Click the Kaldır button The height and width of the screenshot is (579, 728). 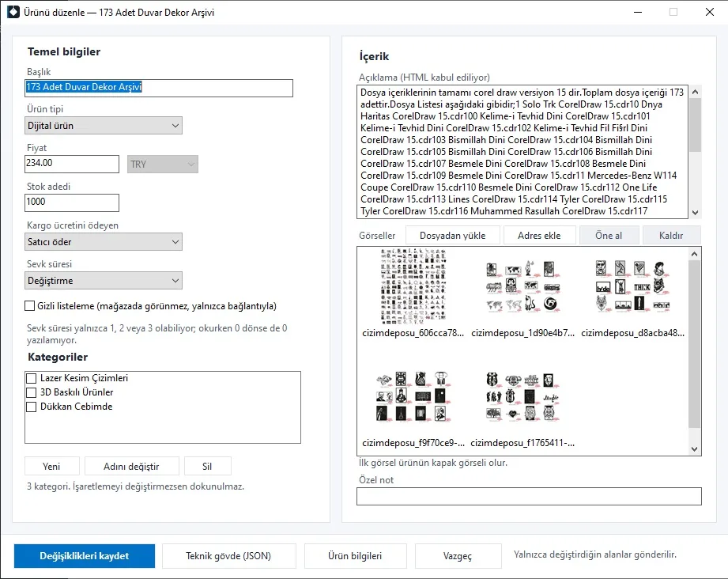671,235
